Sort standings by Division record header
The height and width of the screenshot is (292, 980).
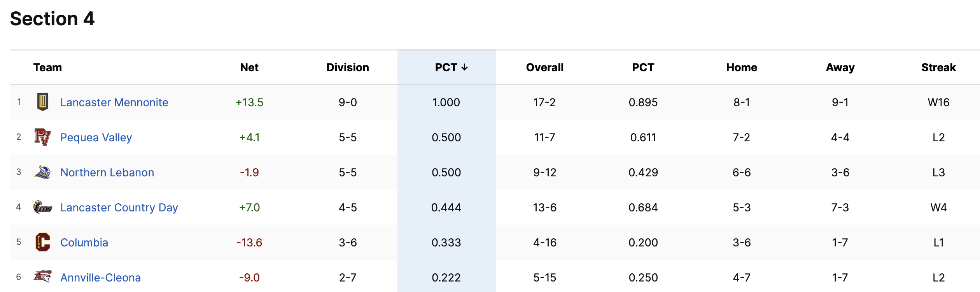(x=348, y=67)
